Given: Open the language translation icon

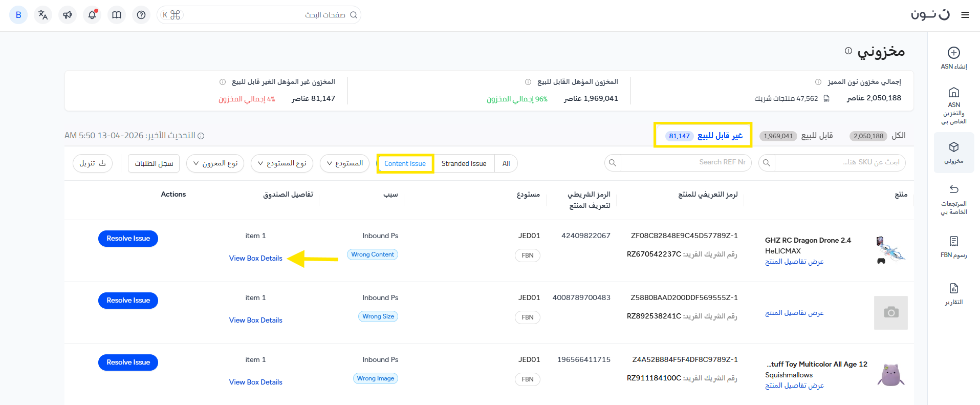Looking at the screenshot, I should click(x=43, y=15).
